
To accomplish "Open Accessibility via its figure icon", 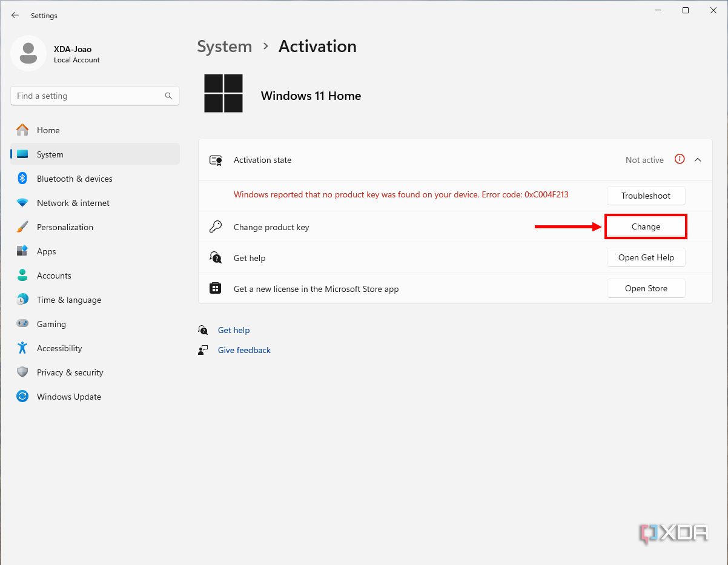I will pos(22,348).
